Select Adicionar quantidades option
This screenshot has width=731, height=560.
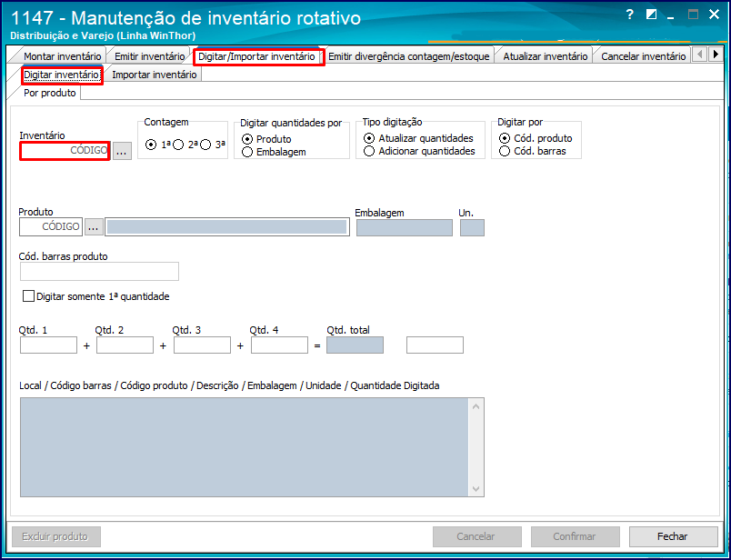pos(369,151)
